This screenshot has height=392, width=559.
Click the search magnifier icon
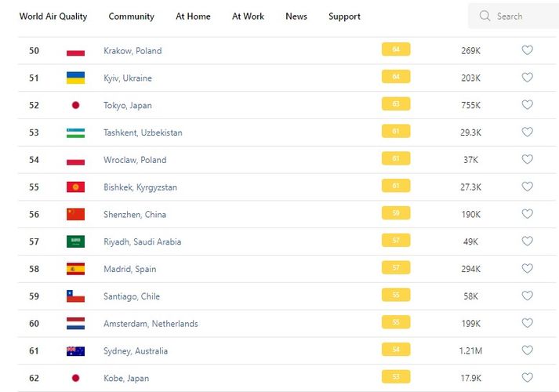click(x=485, y=16)
